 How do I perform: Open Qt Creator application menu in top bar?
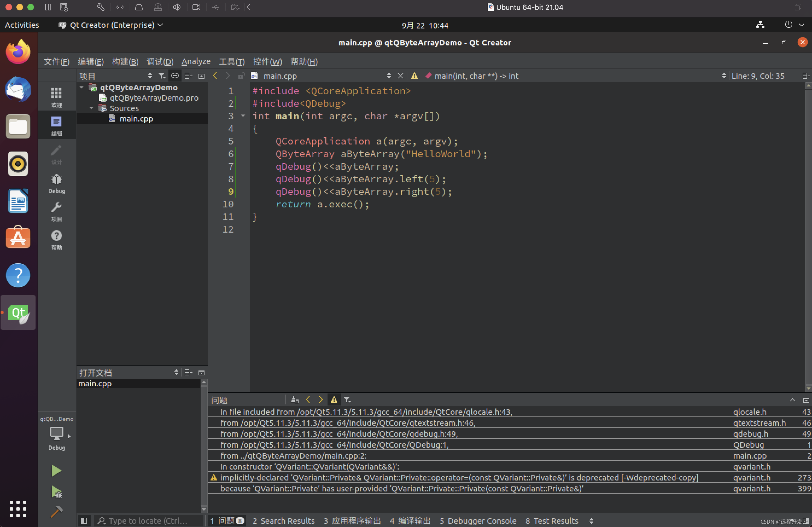pos(111,25)
